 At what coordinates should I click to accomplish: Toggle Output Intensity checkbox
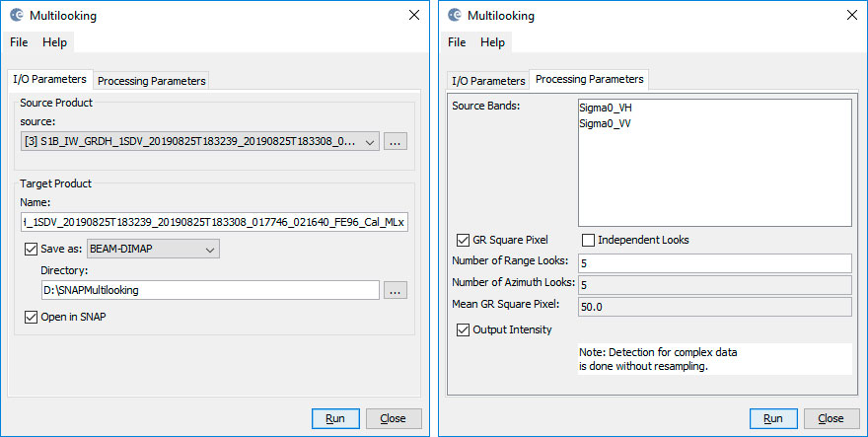click(463, 330)
